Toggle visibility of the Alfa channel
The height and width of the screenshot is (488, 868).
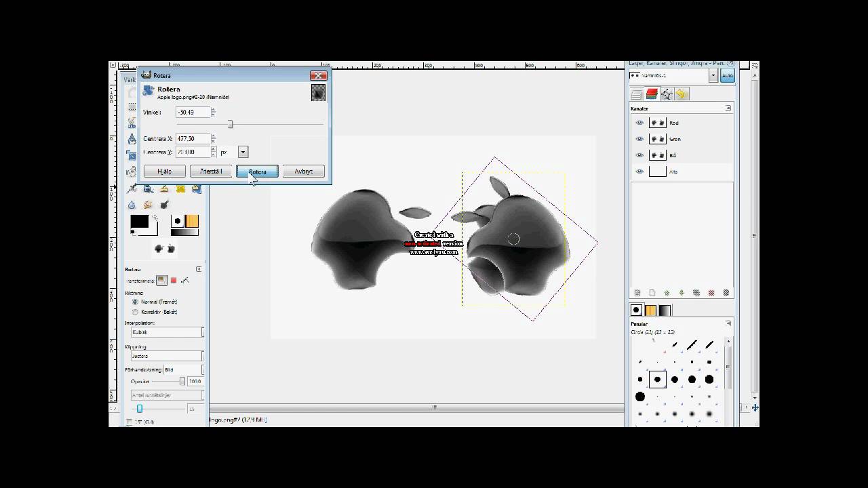click(639, 171)
